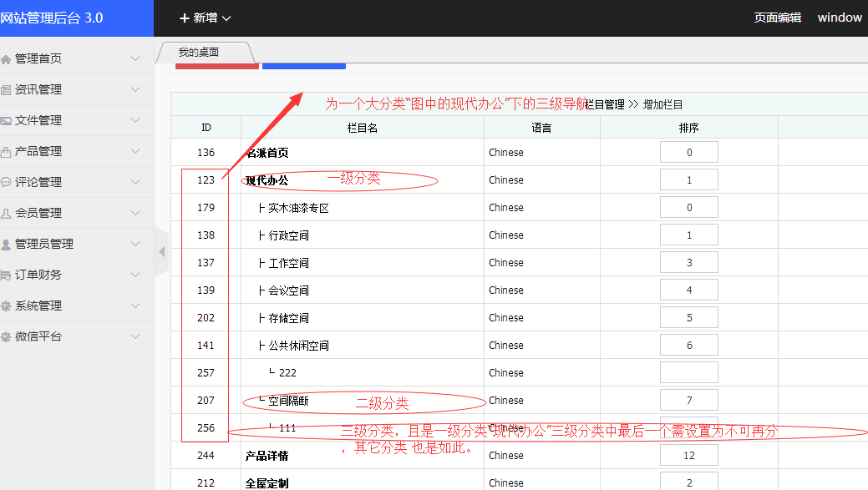Expand the 管理首页 menu chevron
The image size is (868, 490).
coord(135,58)
